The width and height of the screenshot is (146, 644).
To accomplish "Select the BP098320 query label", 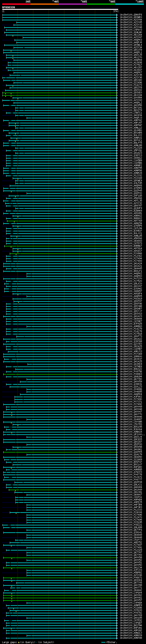I will point(8,8).
